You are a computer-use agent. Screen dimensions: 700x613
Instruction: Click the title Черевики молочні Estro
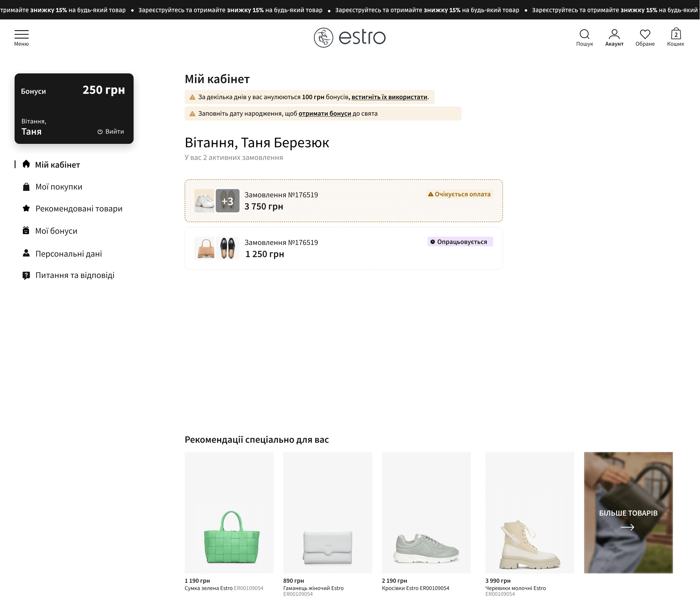pos(515,588)
